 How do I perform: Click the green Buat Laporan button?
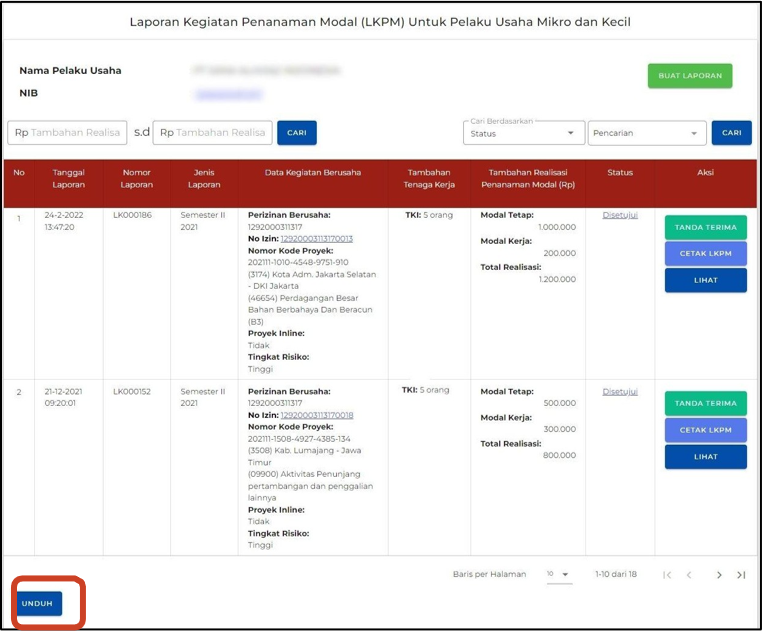pos(689,76)
